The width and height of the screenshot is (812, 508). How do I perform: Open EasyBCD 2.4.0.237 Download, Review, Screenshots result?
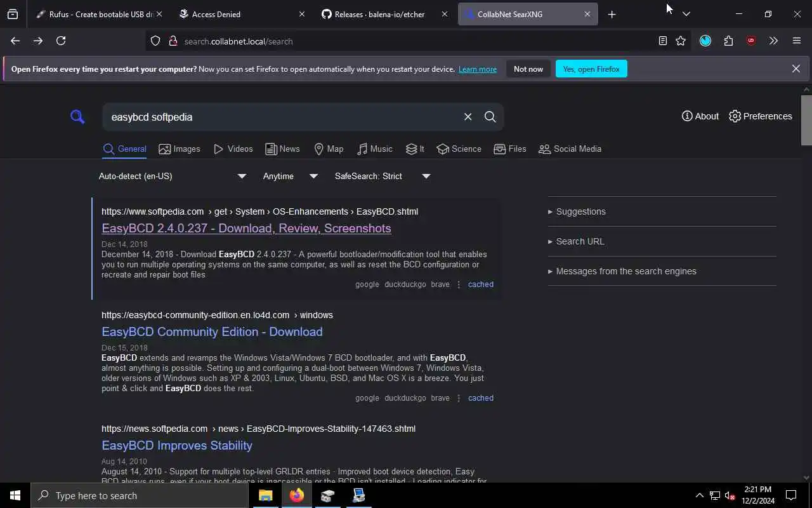point(246,229)
